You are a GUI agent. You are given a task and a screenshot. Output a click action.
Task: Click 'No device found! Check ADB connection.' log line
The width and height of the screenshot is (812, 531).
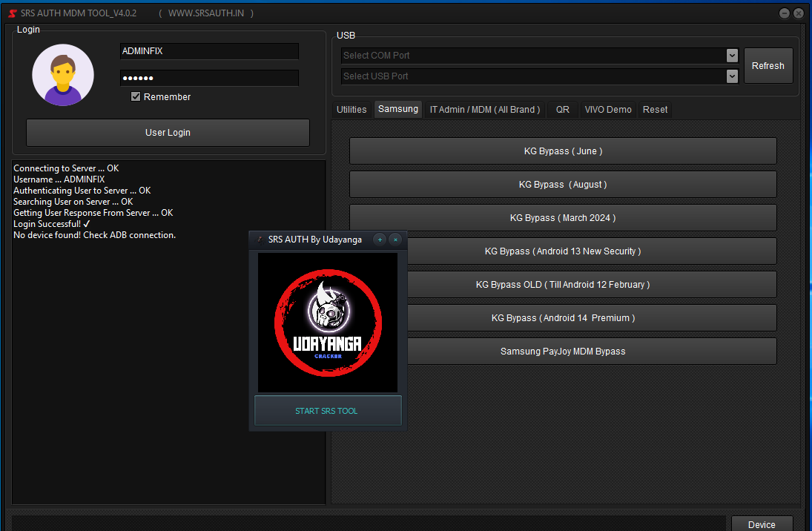(x=95, y=235)
